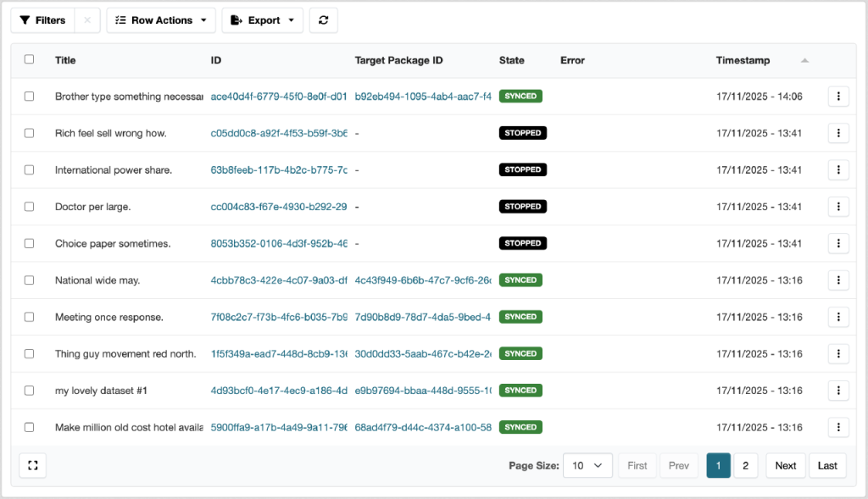Toggle fullscreen view of the table
This screenshot has height=499, width=868.
[32, 465]
